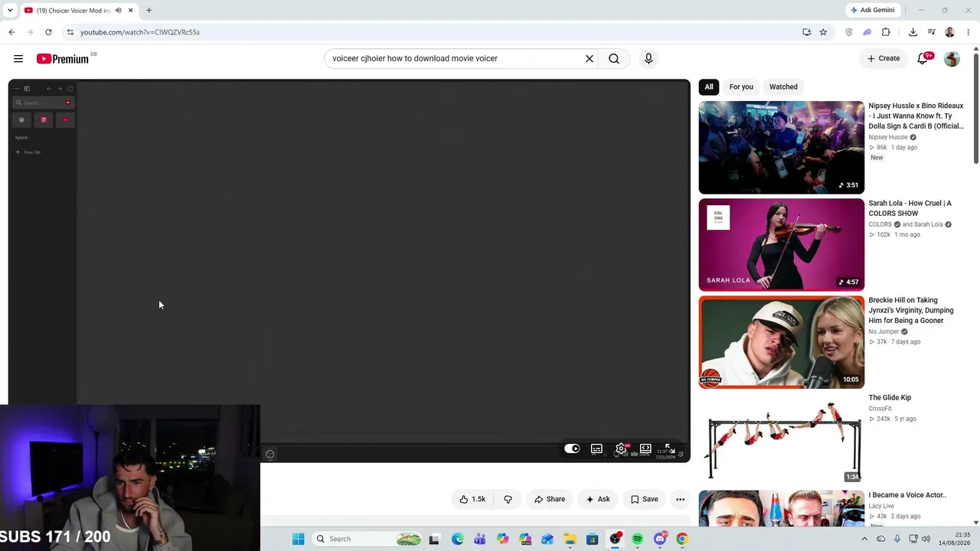The height and width of the screenshot is (551, 980).
Task: Click the Create button
Action: (x=884, y=59)
